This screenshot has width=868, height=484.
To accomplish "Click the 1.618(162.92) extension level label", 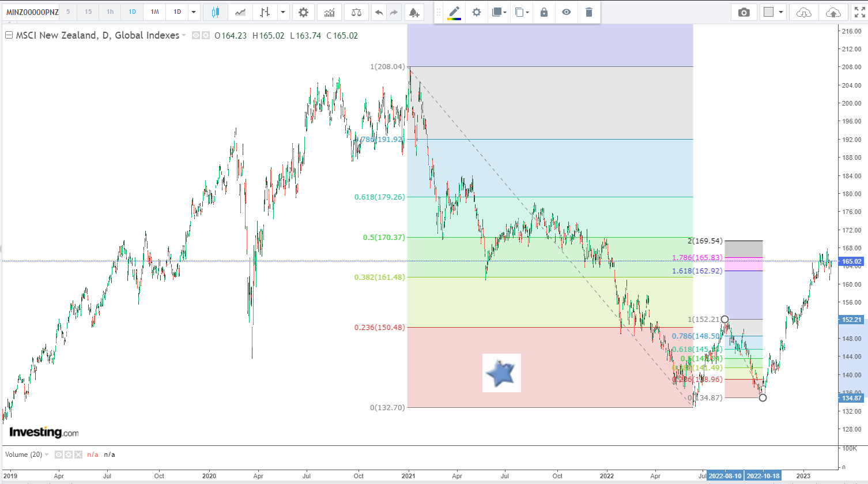I will (x=697, y=271).
